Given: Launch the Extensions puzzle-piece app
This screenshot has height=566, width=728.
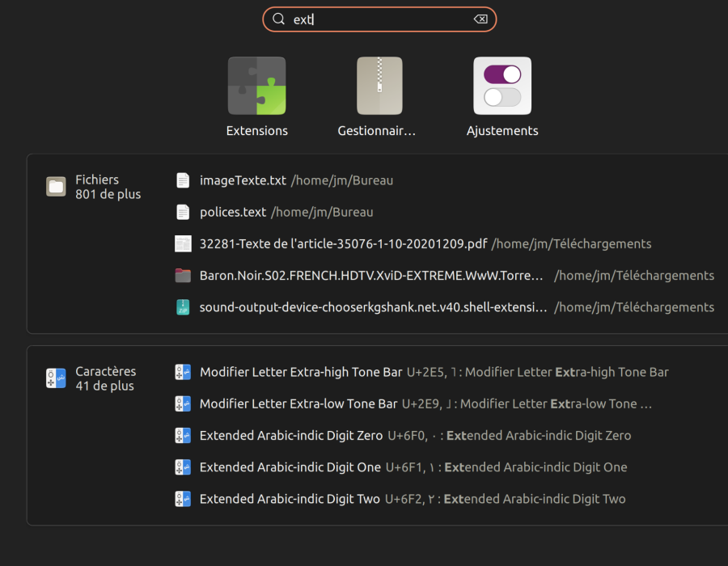Looking at the screenshot, I should pos(256,86).
